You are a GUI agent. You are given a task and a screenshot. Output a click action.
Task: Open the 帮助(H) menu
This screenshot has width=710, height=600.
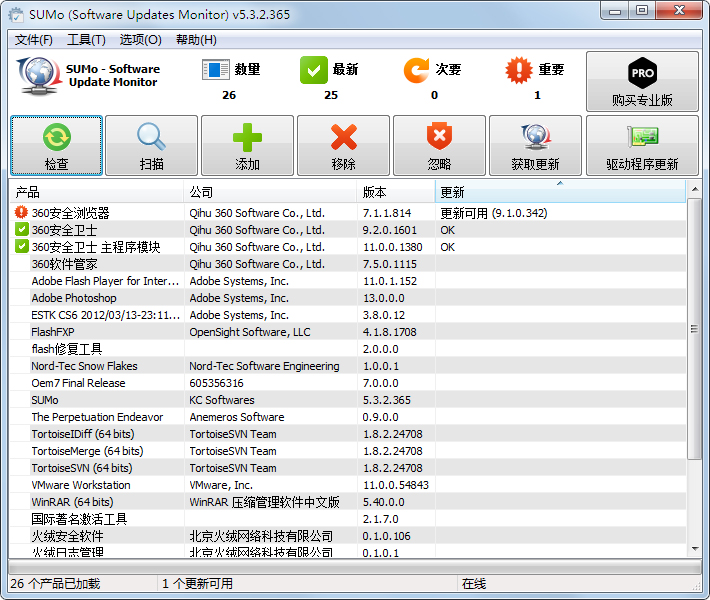click(x=196, y=40)
